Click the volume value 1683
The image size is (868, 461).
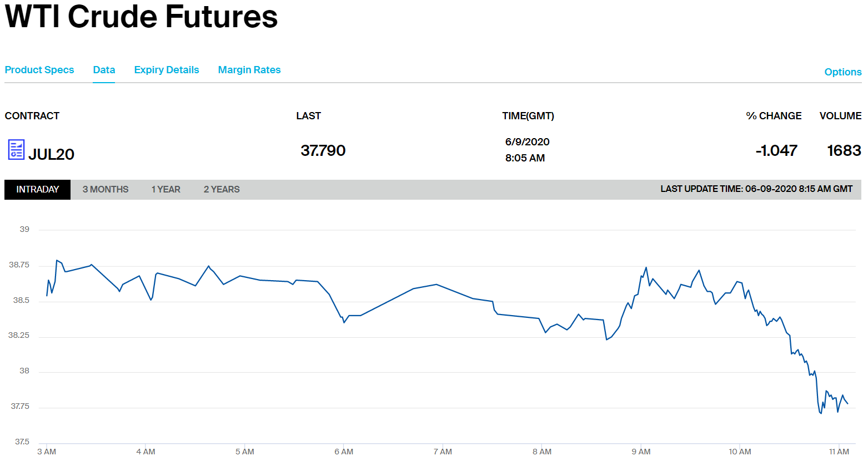(x=844, y=150)
